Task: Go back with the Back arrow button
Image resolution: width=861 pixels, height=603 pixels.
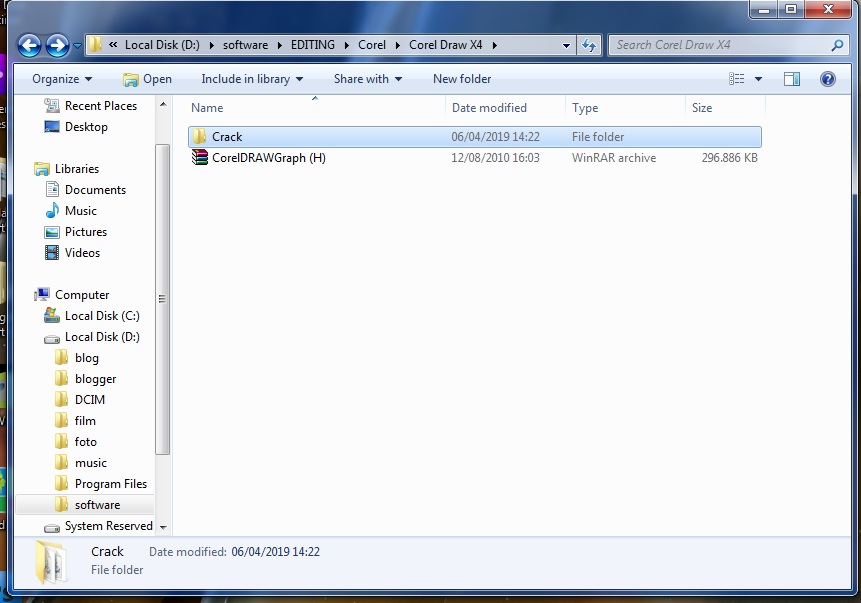Action: [29, 45]
